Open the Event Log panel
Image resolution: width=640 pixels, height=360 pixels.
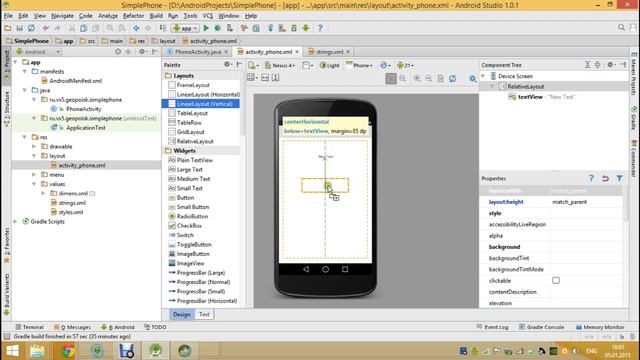point(492,327)
